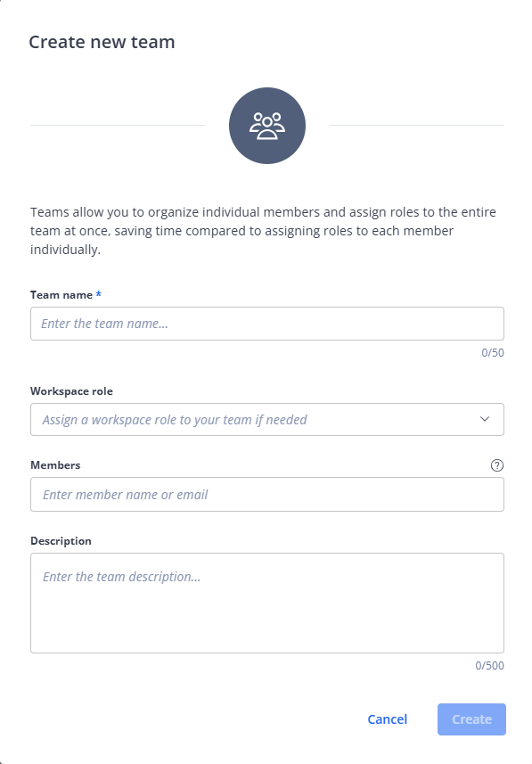The width and height of the screenshot is (532, 764).
Task: Expand the Workspace role chevron arrow
Action: (485, 419)
